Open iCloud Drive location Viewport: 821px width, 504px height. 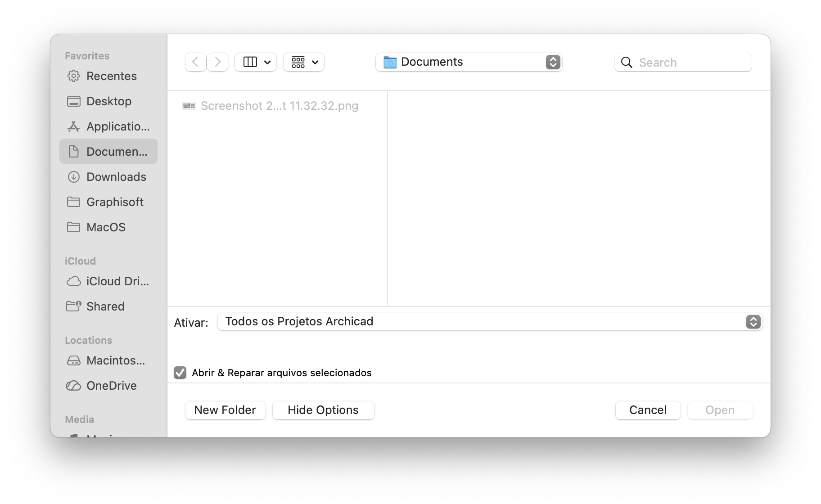point(108,281)
